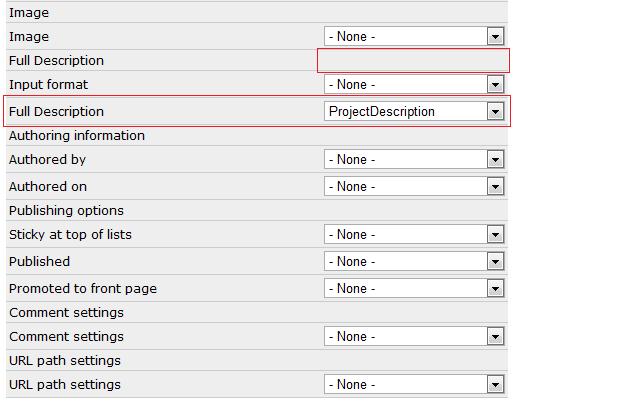Click the Published label text

coord(39,262)
